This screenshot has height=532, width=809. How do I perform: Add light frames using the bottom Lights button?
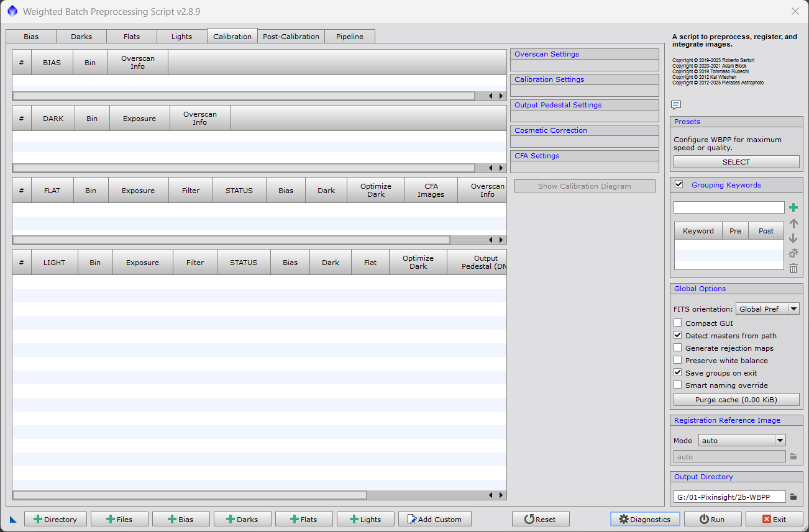pyautogui.click(x=365, y=520)
